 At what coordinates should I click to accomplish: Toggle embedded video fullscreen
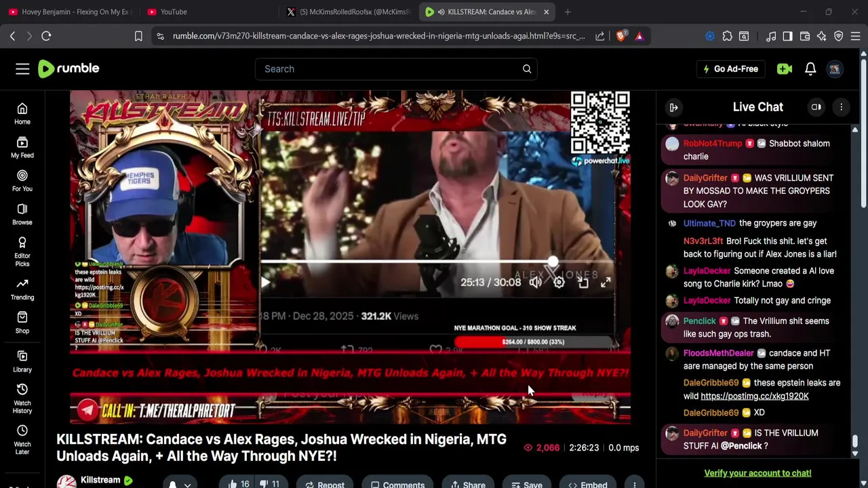pos(606,283)
